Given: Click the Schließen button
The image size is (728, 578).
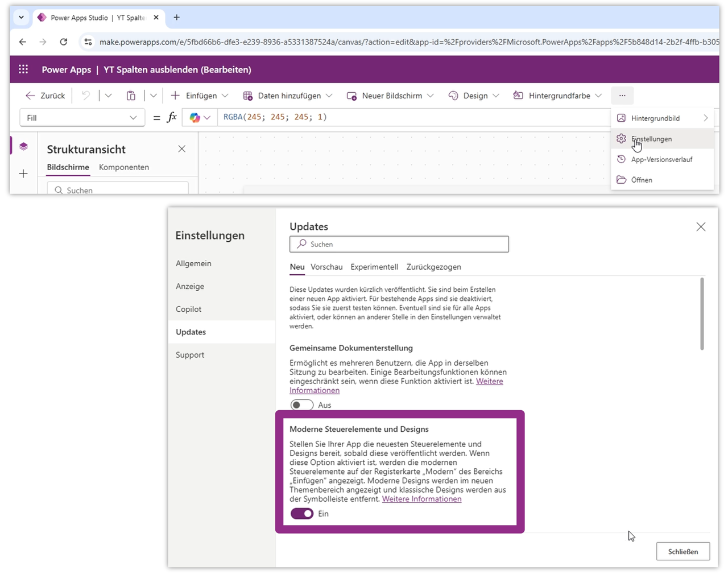Looking at the screenshot, I should pyautogui.click(x=683, y=551).
